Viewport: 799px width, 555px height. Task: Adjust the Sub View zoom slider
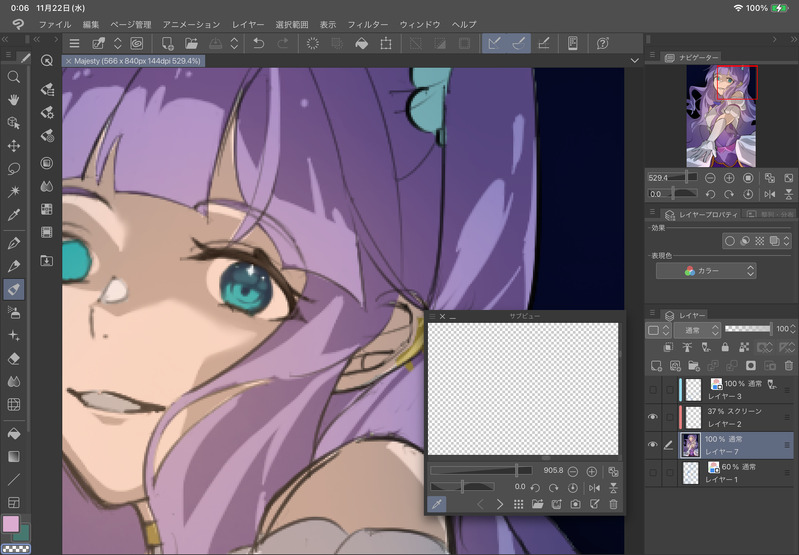(x=481, y=471)
